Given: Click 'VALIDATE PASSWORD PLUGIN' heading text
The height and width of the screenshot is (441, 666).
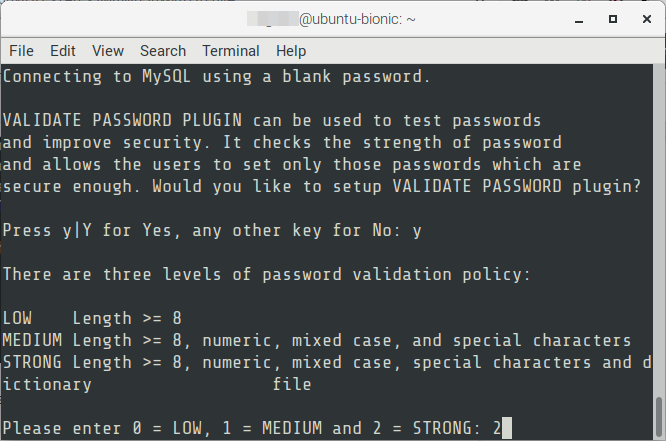Looking at the screenshot, I should [122, 120].
